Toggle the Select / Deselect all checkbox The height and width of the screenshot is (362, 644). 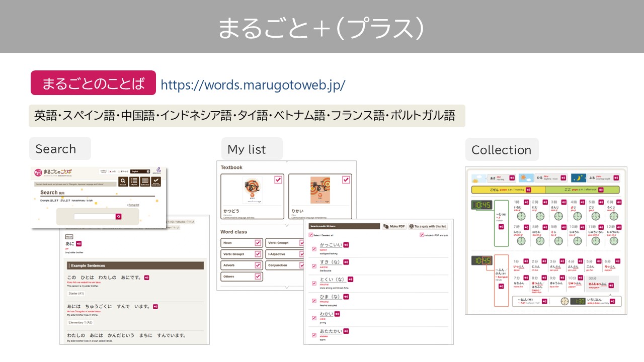tap(311, 235)
